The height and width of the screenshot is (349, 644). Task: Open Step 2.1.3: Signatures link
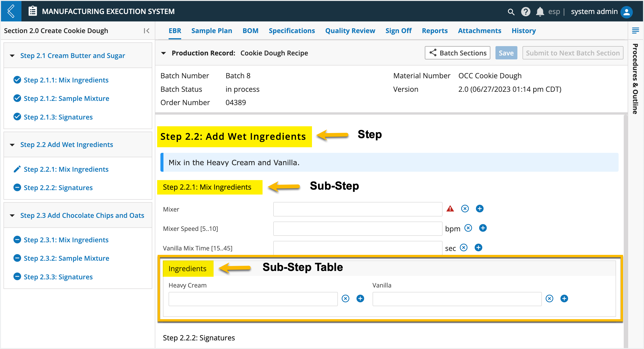tap(58, 117)
